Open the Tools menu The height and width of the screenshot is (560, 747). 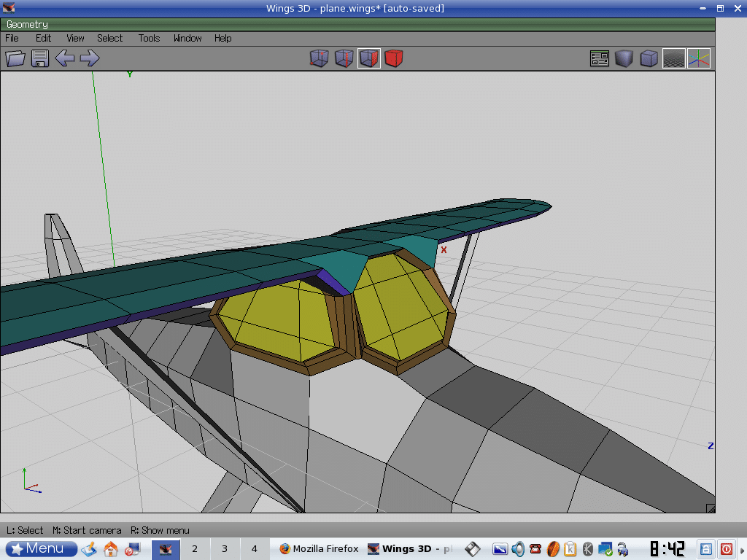tap(149, 38)
